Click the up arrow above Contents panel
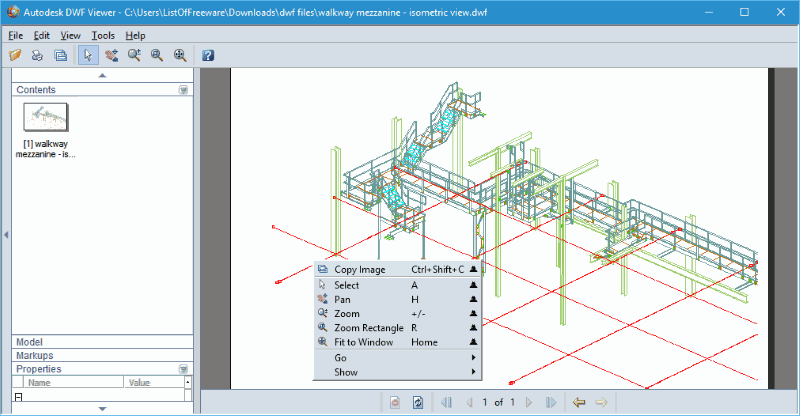The image size is (800, 416). pos(102,75)
